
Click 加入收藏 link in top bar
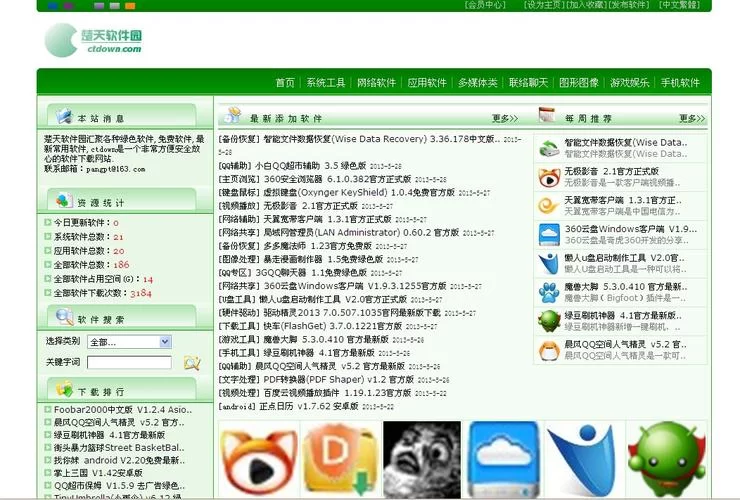click(x=587, y=5)
